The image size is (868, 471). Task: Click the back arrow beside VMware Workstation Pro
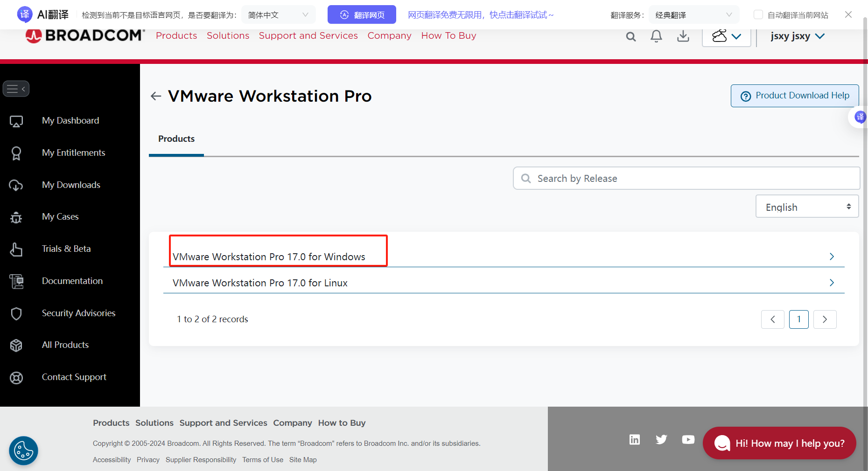pyautogui.click(x=156, y=96)
